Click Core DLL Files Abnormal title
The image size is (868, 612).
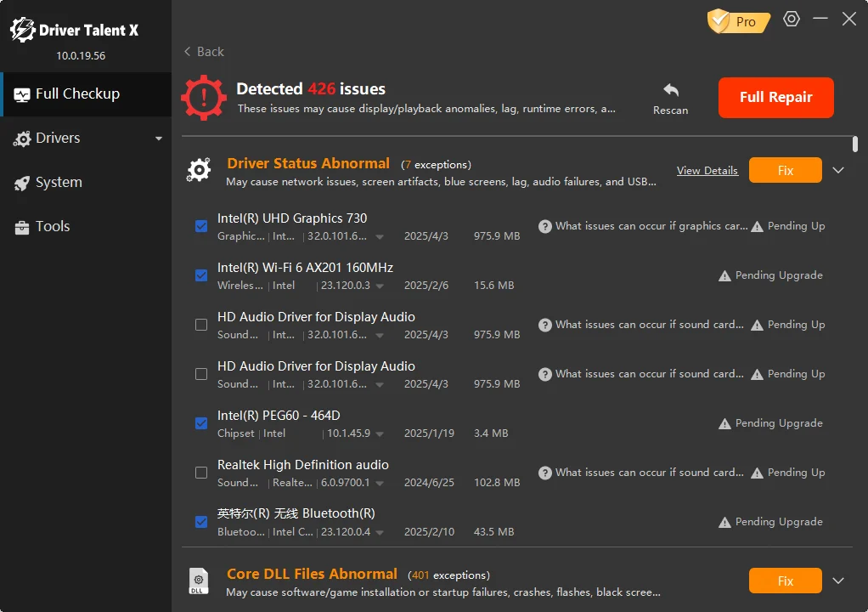(312, 574)
